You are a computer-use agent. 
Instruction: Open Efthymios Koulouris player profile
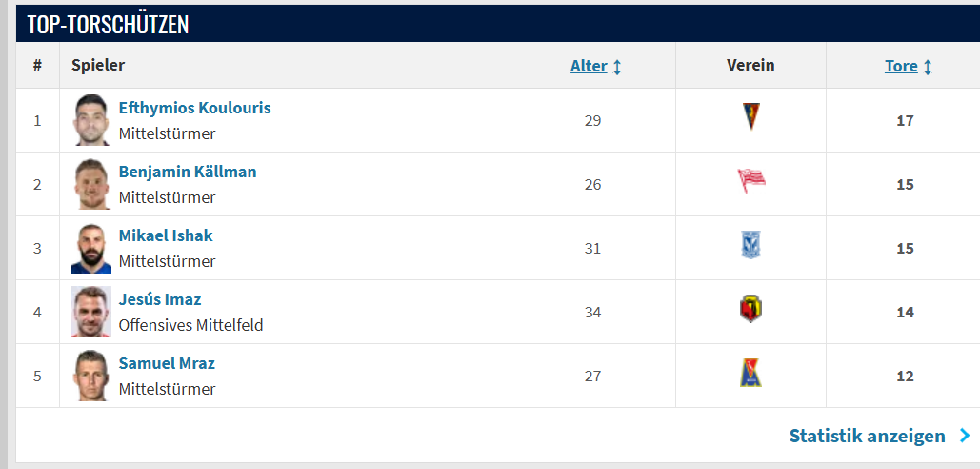195,108
